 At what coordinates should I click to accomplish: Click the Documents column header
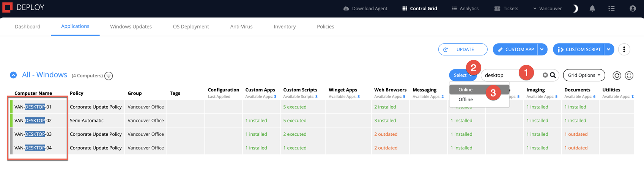(x=577, y=90)
